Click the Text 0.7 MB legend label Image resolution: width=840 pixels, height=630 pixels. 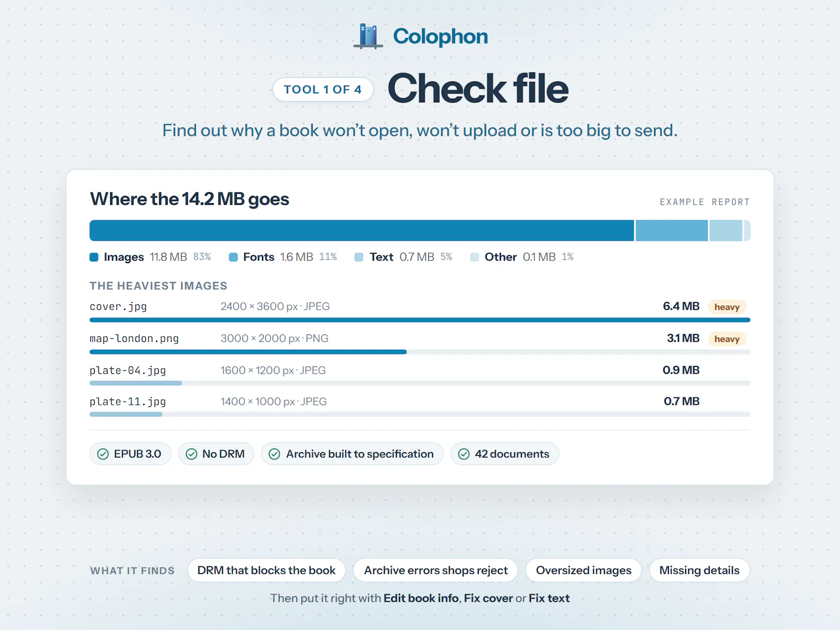402,257
